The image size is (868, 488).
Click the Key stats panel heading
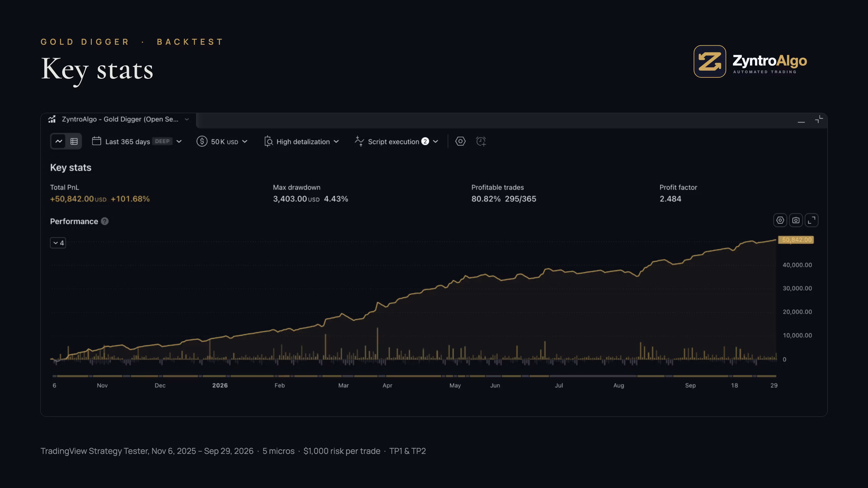click(71, 167)
